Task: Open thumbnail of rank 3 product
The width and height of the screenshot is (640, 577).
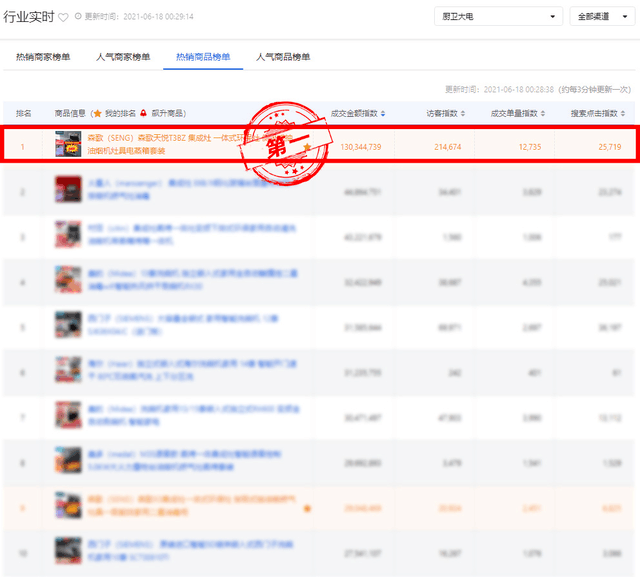Action: 68,234
